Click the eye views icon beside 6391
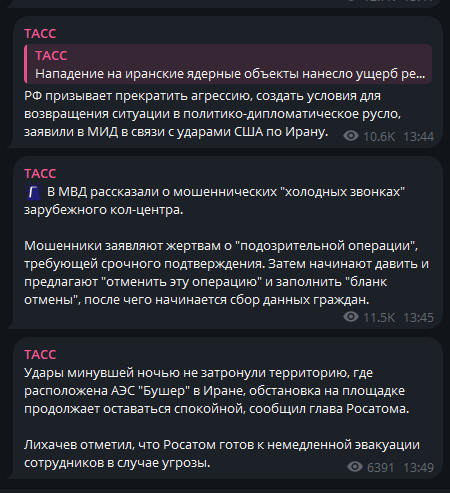Viewport: 450px width, 493px height. tap(355, 467)
